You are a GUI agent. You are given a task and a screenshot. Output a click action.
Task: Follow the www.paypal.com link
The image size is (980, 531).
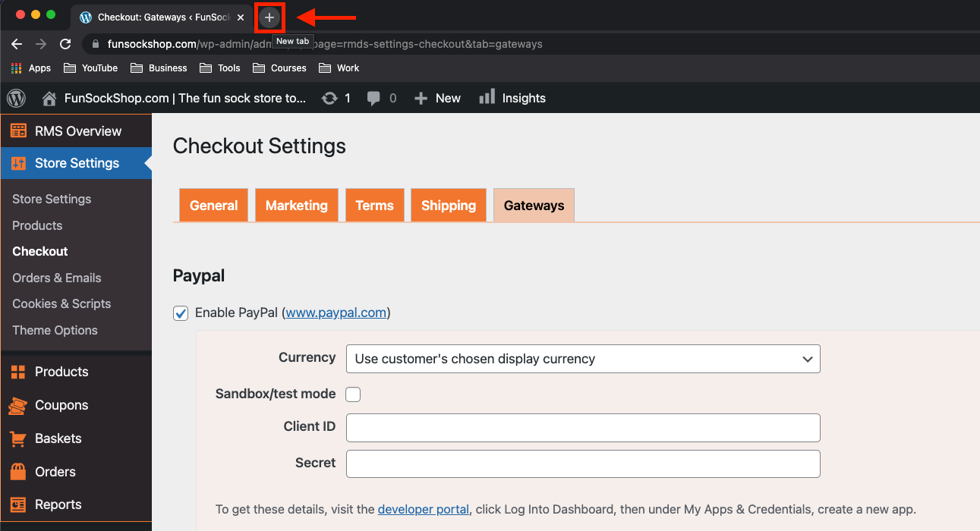coord(336,313)
